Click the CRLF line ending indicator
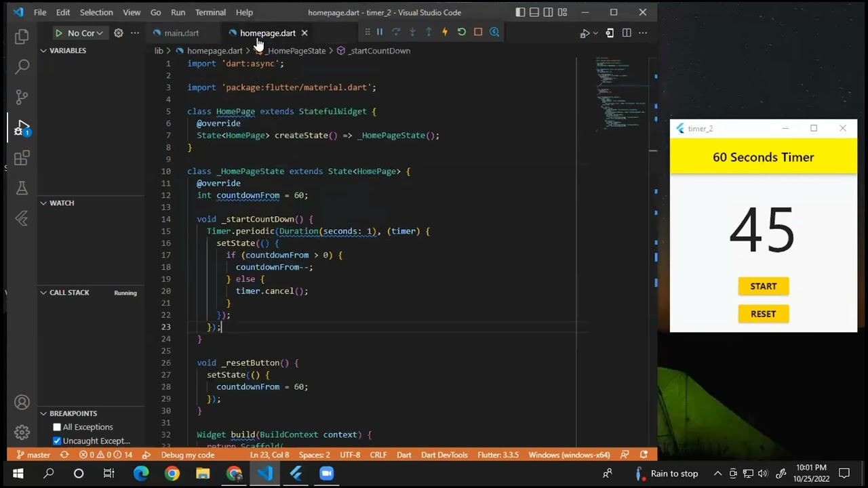 coord(378,455)
